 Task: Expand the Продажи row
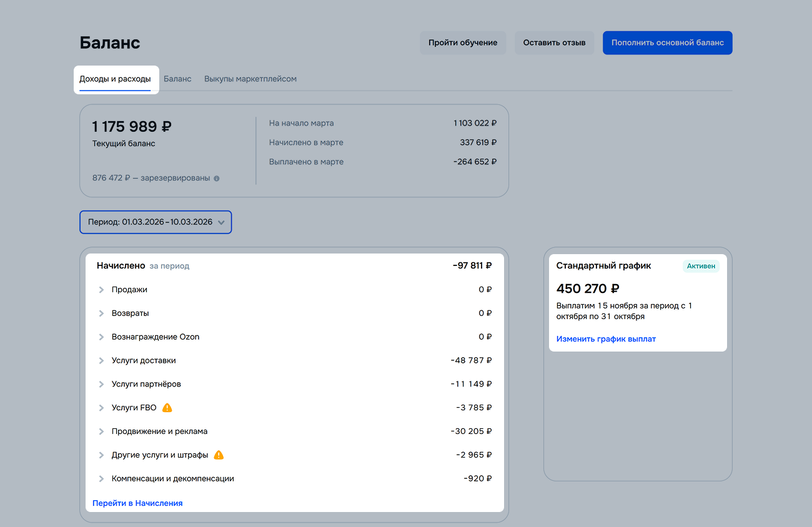pos(101,290)
